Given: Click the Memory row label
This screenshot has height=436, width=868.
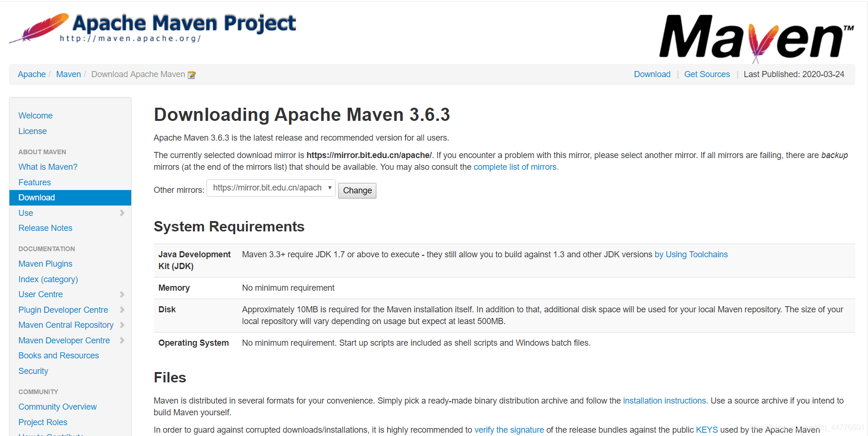Looking at the screenshot, I should [x=174, y=288].
